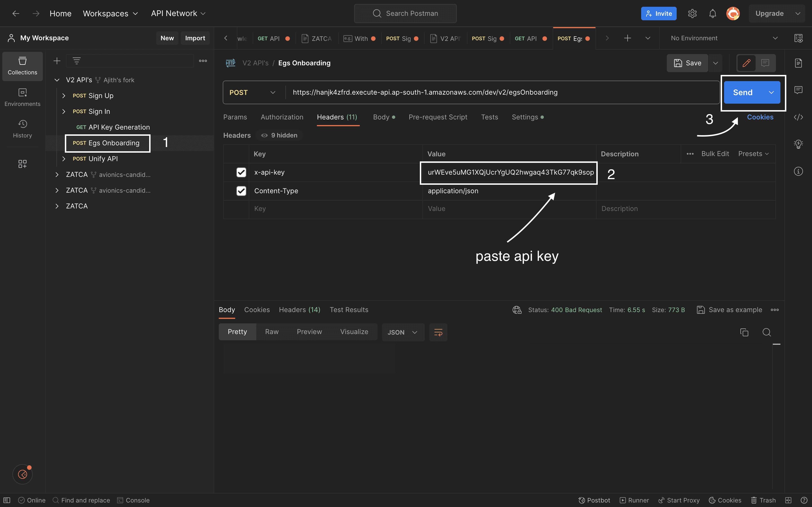Uncheck the x-api-key header
The width and height of the screenshot is (812, 507).
(x=241, y=172)
